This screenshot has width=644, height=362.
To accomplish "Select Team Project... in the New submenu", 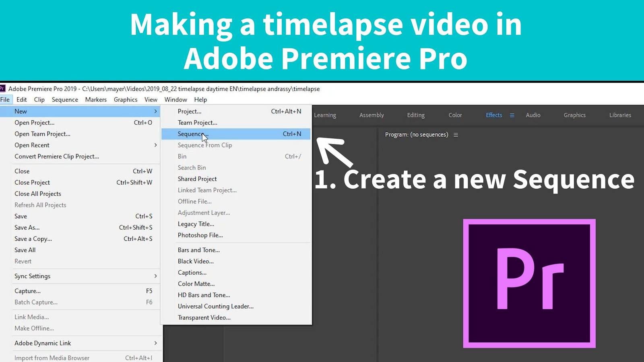I will [x=236, y=123].
